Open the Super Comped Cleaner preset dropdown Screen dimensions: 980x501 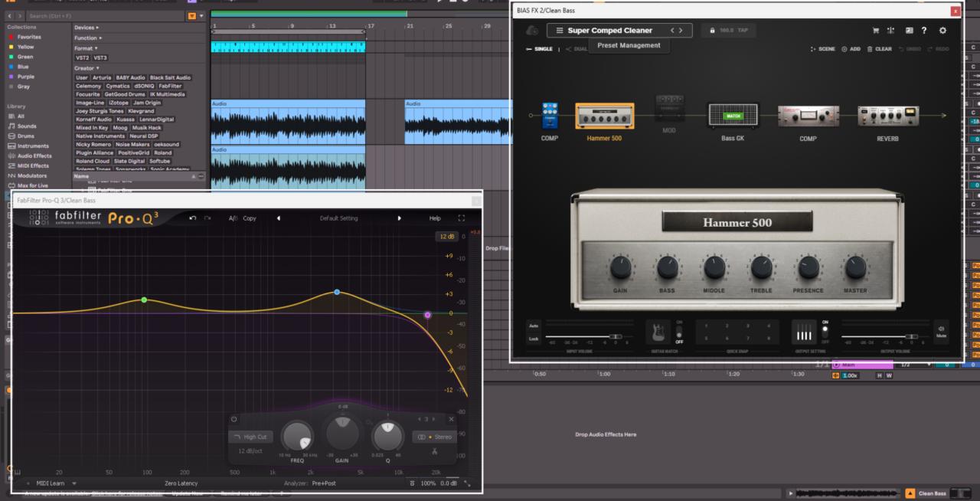coord(619,31)
